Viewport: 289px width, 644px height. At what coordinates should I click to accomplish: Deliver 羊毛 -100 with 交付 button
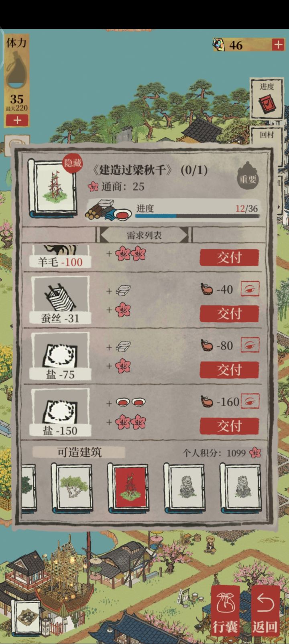229,258
